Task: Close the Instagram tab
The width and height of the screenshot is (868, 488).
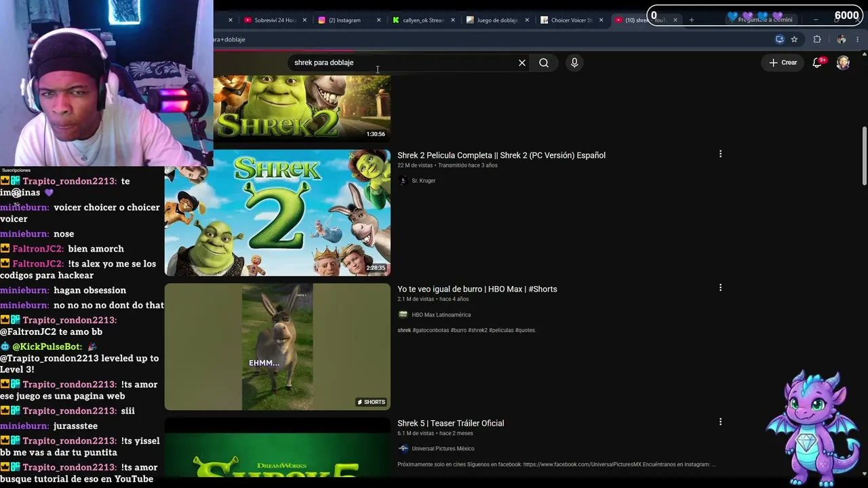Action: point(378,20)
